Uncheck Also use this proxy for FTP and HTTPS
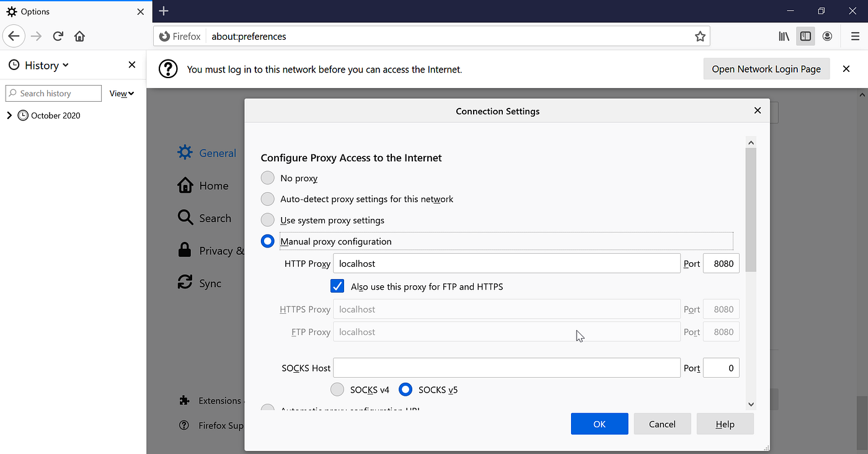The width and height of the screenshot is (868, 454). coord(337,287)
